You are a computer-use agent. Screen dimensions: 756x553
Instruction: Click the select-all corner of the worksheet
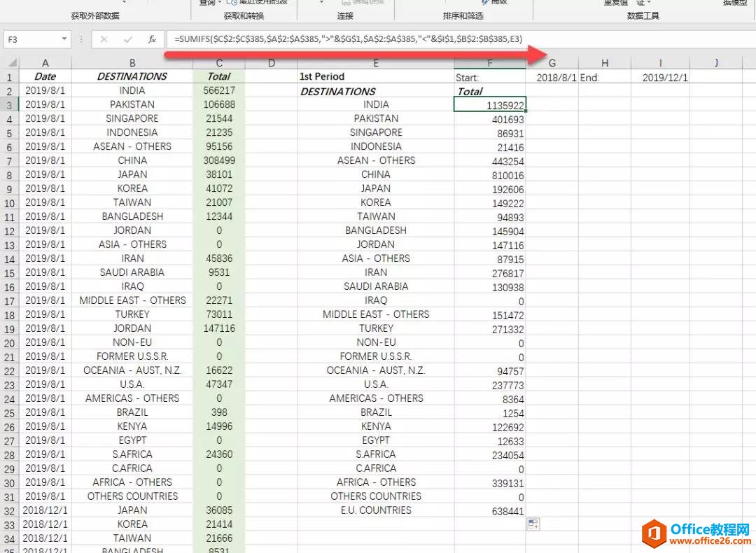pyautogui.click(x=12, y=63)
